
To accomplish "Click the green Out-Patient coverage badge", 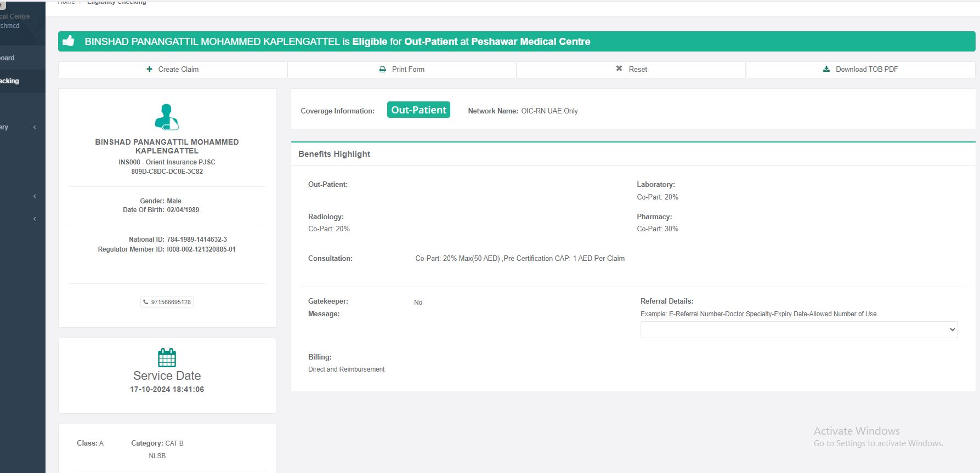I will click(x=418, y=110).
